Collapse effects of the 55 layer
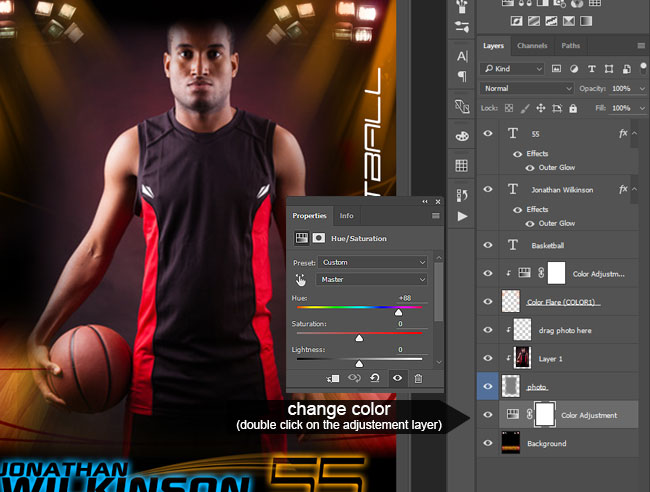 (x=634, y=133)
